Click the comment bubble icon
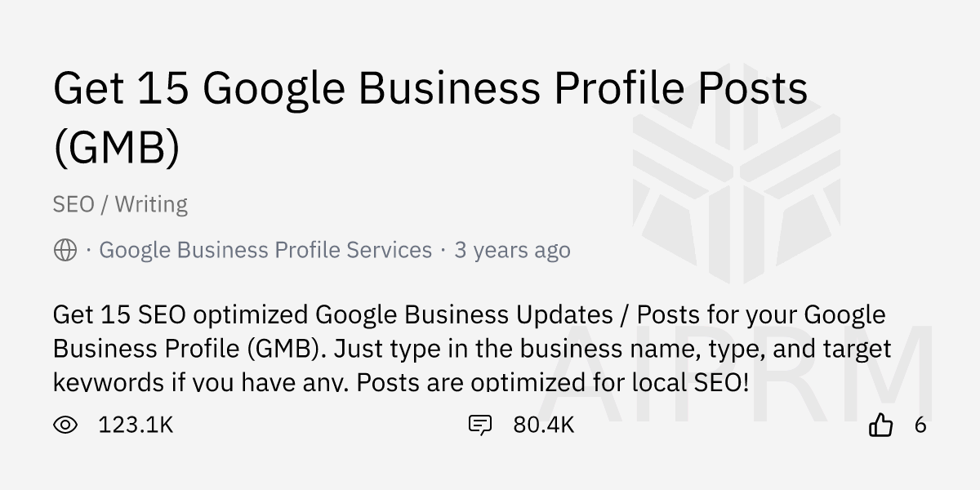 479,425
